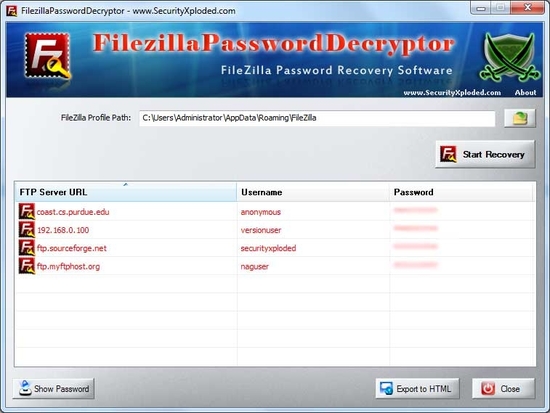Click the crossed swords shield logo
The height and width of the screenshot is (413, 550).
510,57
